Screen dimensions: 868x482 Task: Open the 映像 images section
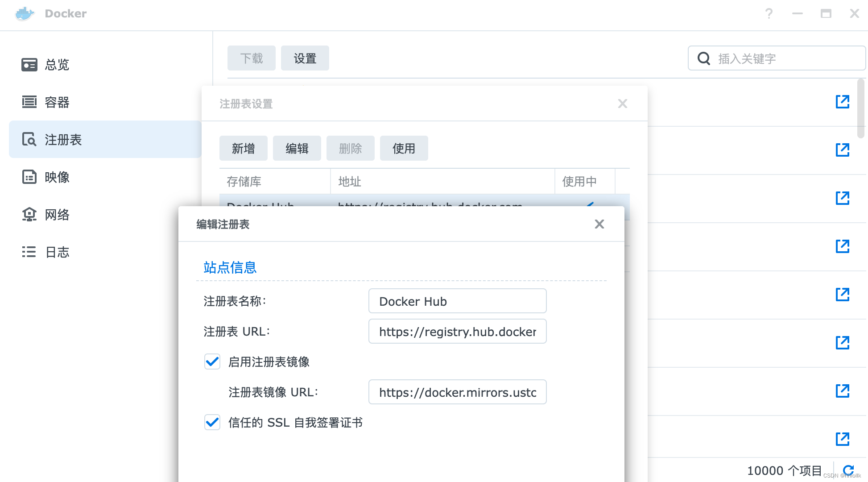57,177
